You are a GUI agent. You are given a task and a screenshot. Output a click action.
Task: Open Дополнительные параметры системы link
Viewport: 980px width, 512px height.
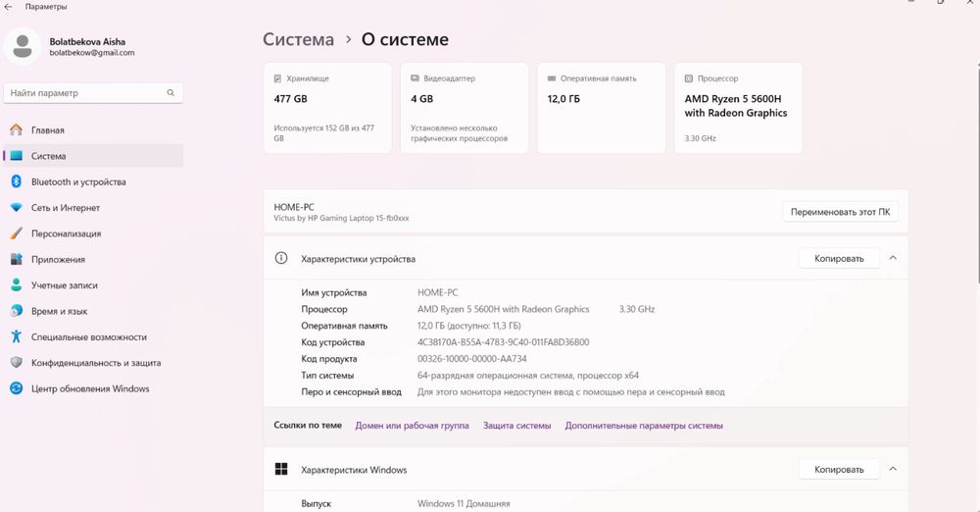coord(644,426)
